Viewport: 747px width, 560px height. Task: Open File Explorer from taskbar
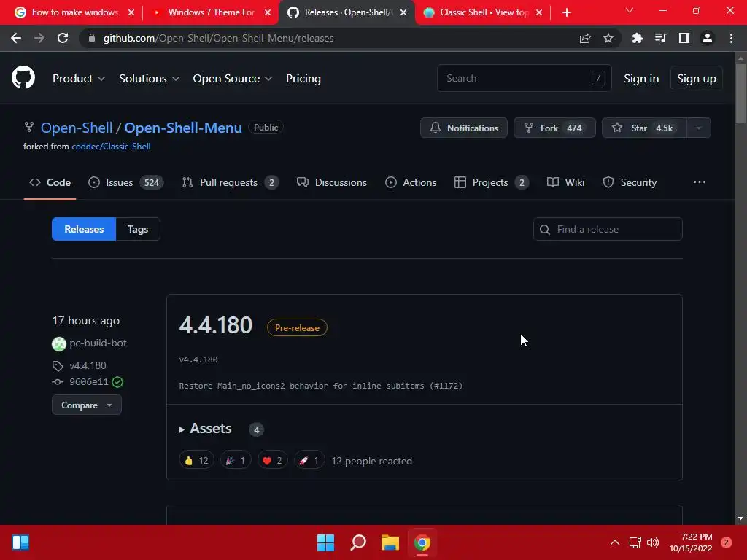390,542
